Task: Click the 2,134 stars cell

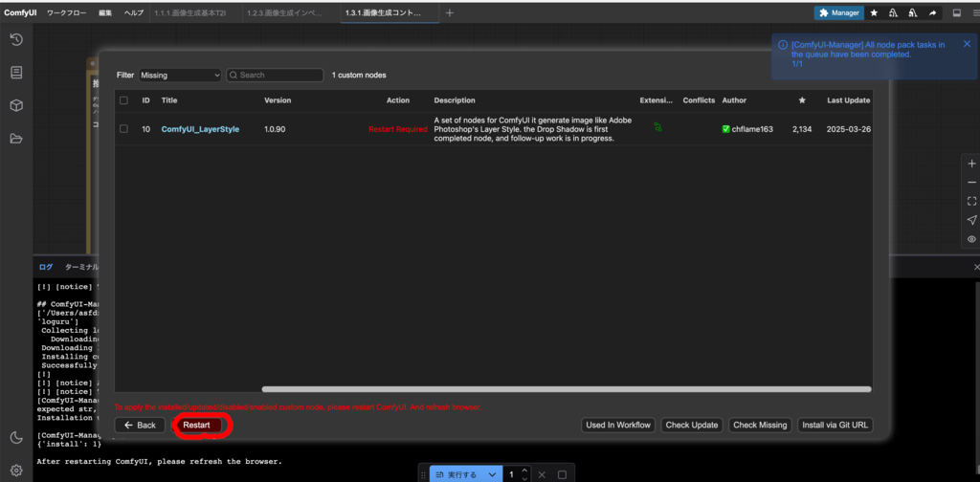Action: pyautogui.click(x=802, y=129)
